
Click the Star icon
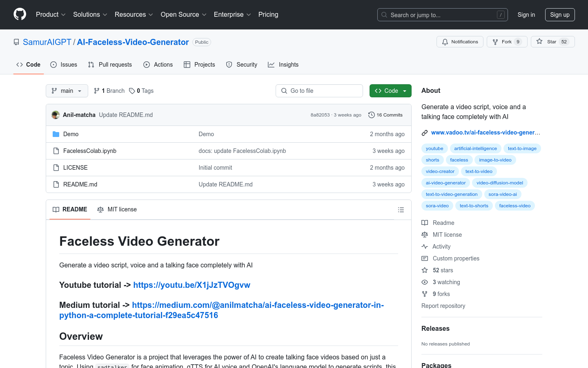point(539,42)
